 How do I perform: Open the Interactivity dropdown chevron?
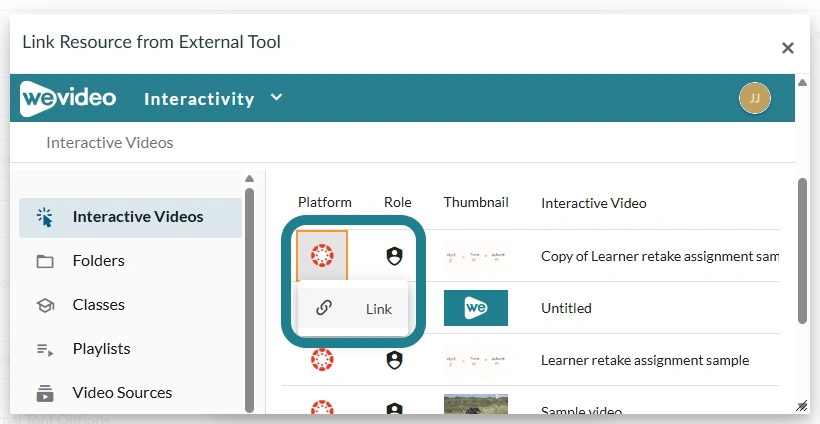pyautogui.click(x=277, y=97)
